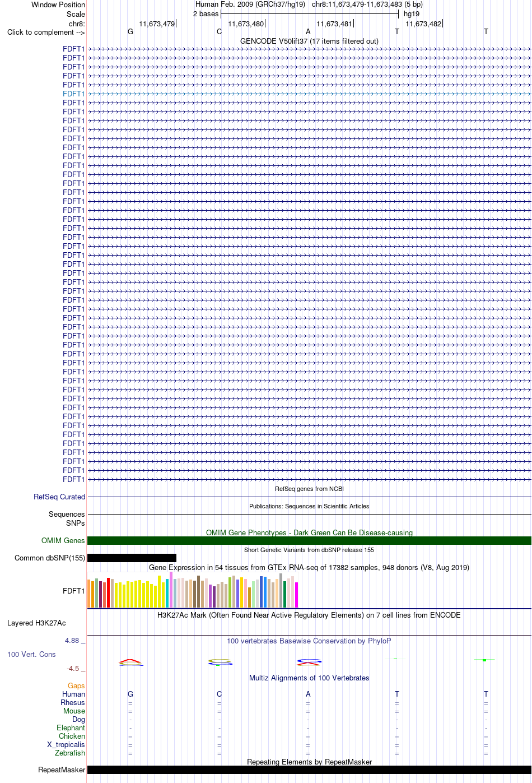Click base A in the Human alignment row
The image size is (532, 783).
point(308,694)
